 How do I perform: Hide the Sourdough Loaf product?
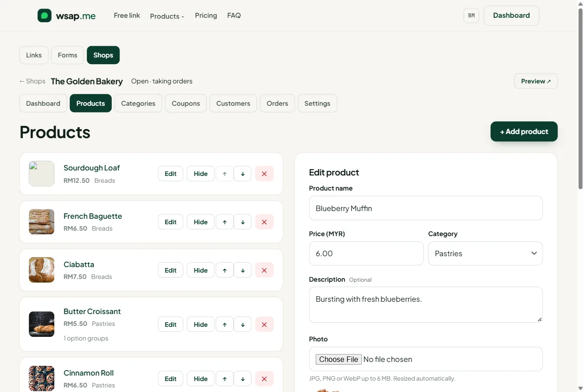pos(201,174)
